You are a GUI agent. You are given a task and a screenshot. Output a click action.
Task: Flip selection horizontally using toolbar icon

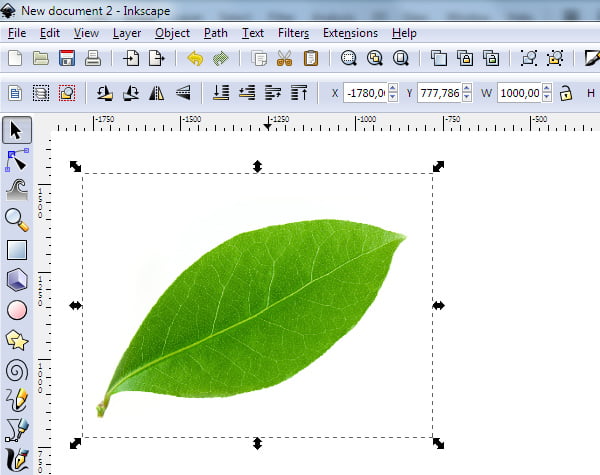point(157,93)
